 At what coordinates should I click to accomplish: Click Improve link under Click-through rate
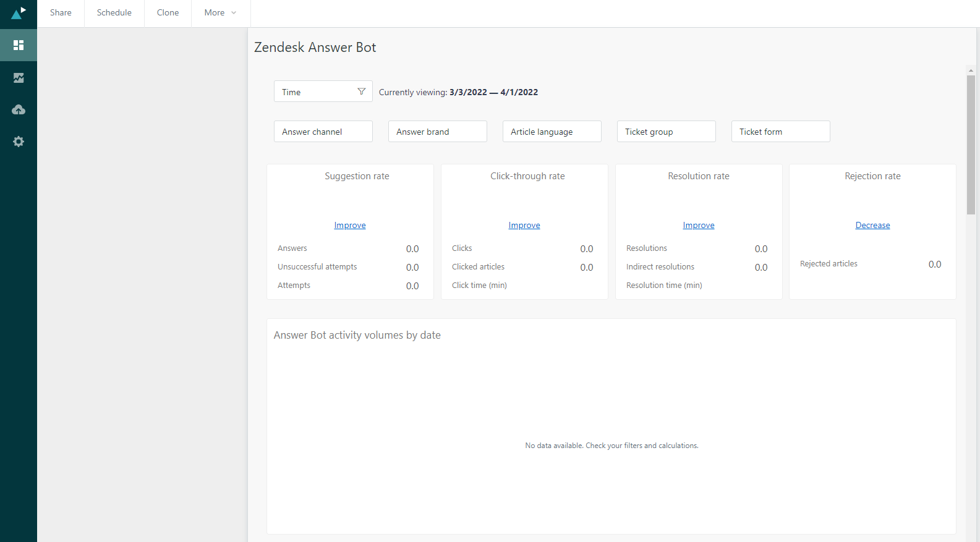[524, 226]
